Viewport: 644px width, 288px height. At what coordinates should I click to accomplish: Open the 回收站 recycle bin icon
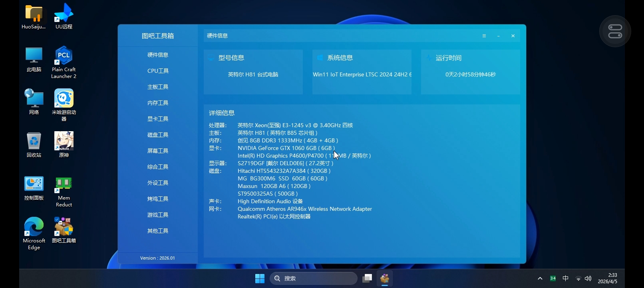tap(34, 145)
